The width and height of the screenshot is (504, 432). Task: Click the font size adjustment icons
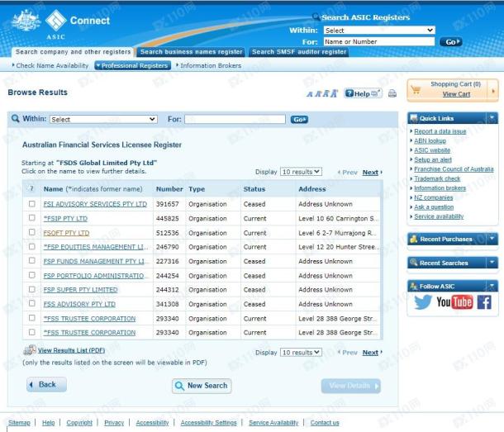coord(321,94)
